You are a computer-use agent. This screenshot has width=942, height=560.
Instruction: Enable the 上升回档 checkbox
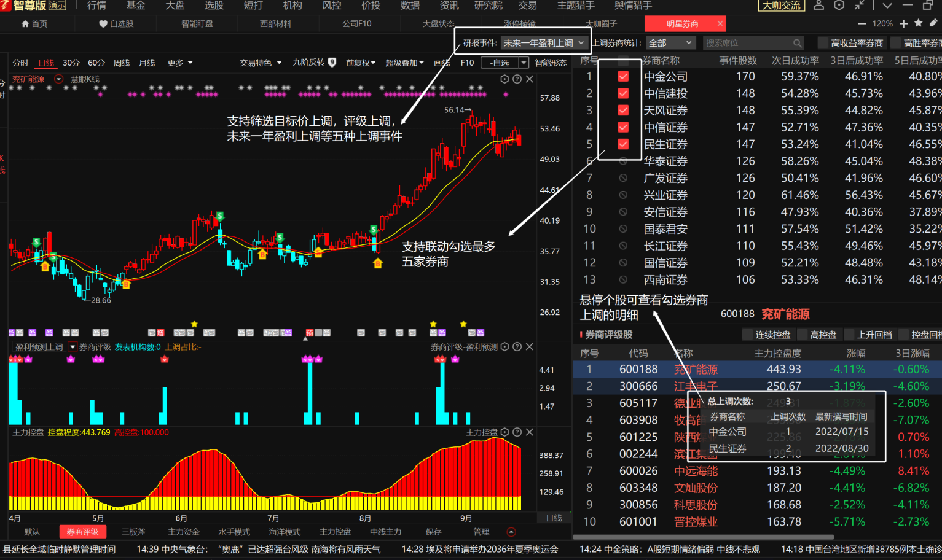click(x=849, y=335)
